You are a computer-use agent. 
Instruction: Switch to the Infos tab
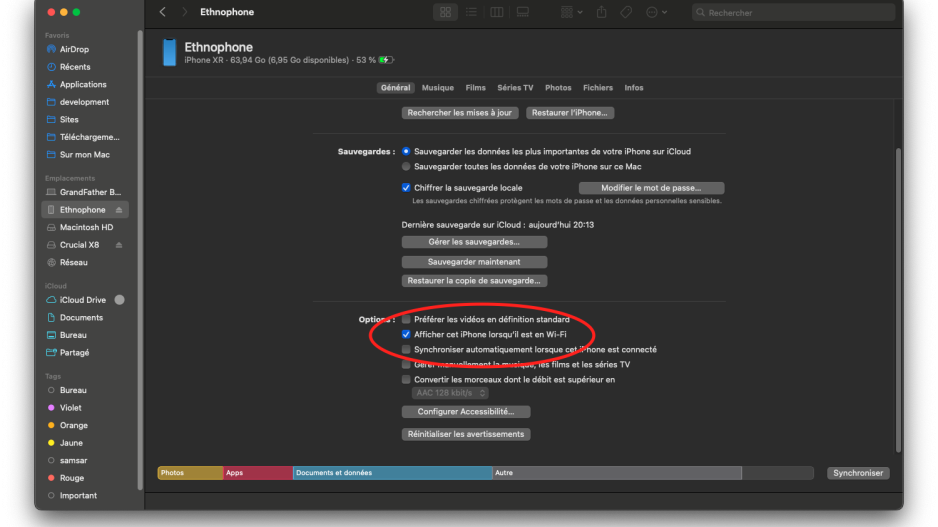634,87
